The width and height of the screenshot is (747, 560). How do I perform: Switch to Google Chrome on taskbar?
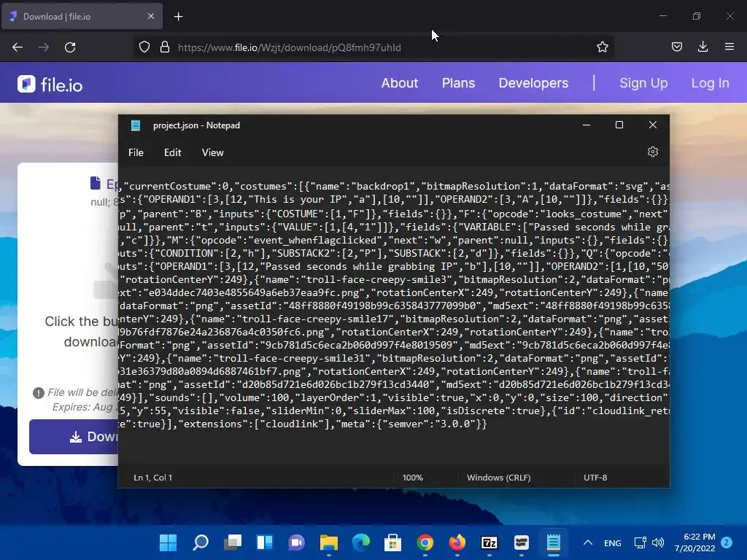coord(425,542)
